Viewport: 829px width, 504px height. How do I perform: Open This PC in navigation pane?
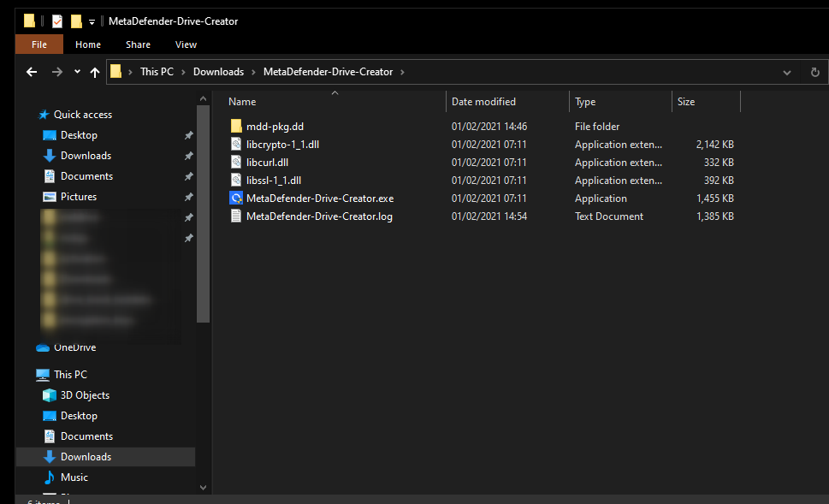click(70, 375)
